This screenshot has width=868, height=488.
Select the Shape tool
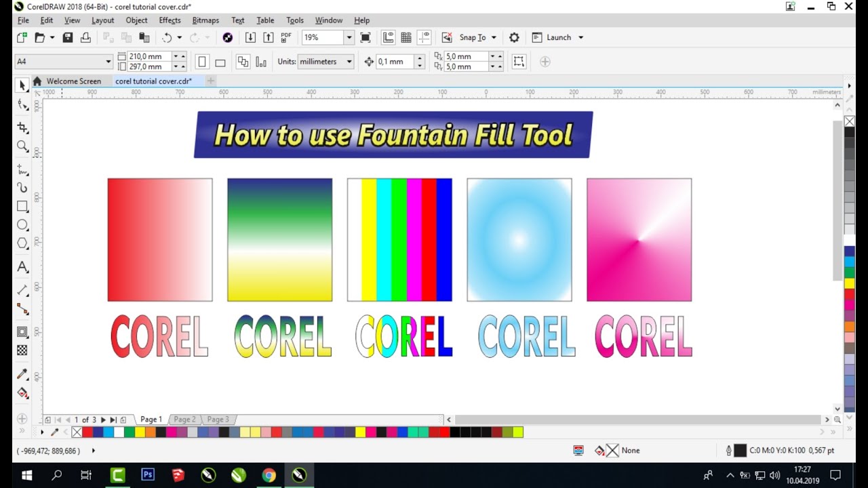click(x=22, y=105)
